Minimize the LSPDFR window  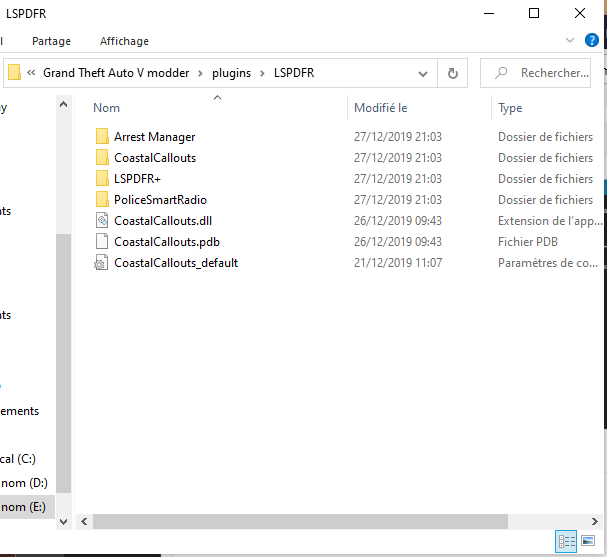[x=489, y=14]
